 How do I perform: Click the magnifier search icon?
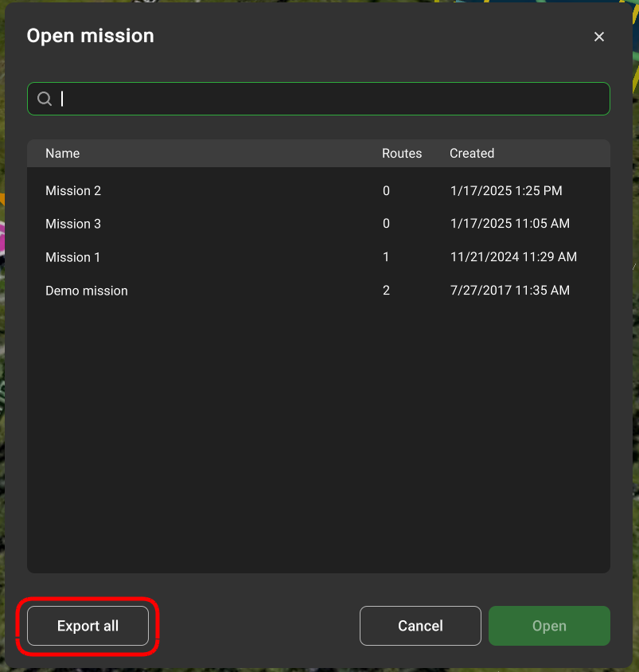point(45,99)
